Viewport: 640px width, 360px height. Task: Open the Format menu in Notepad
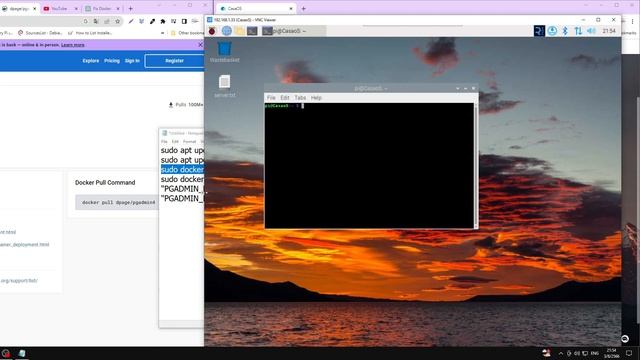189,142
